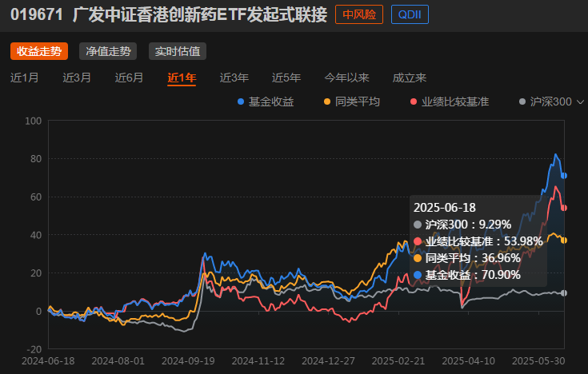Click the blue dot icon beside 基金收益 legend
Screen dimensions: 588x374
click(x=241, y=101)
